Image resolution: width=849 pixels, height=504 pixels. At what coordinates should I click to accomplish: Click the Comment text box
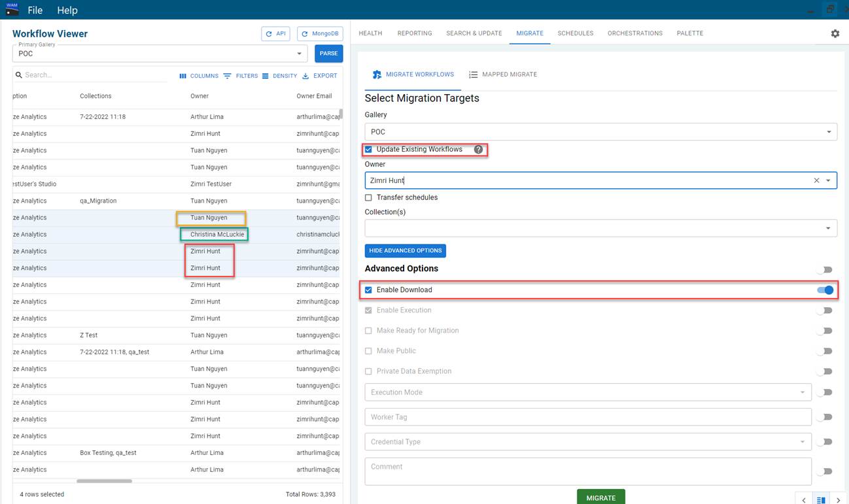588,471
